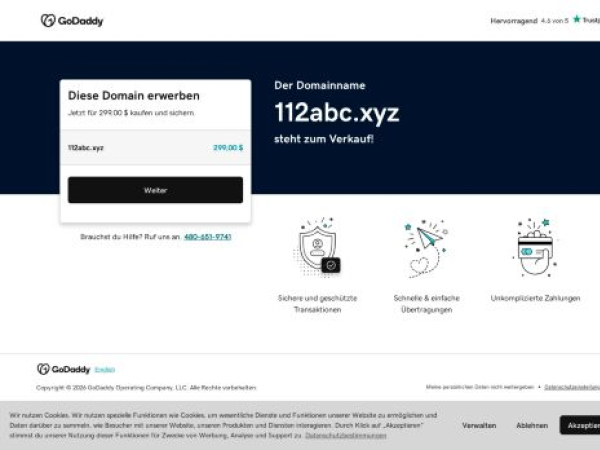The height and width of the screenshot is (450, 600).
Task: Click the 299,00 $ price in the card
Action: pyautogui.click(x=227, y=147)
